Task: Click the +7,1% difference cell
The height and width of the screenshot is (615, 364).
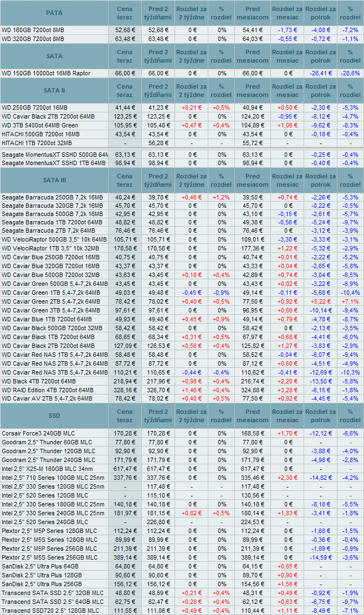Action: (350, 301)
